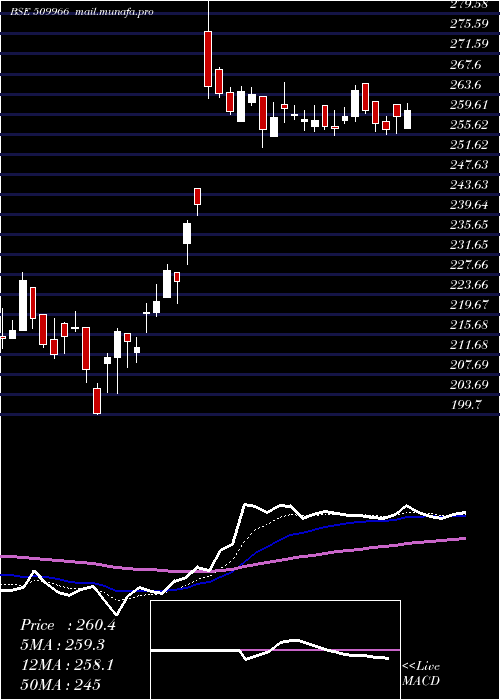This screenshot has width=500, height=700.
Task: Click the 263.6 price level label
Action: (x=467, y=84)
